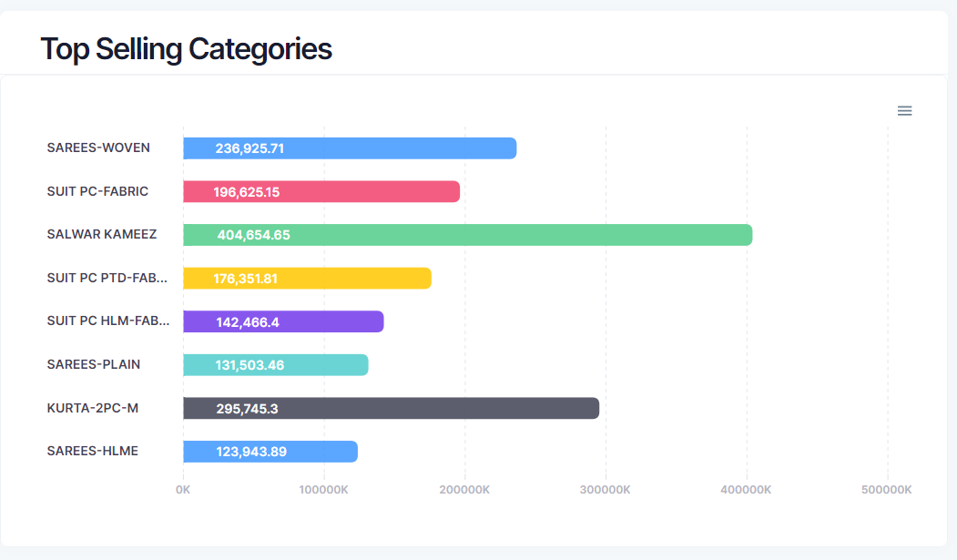Open the chart hamburger menu

point(904,110)
